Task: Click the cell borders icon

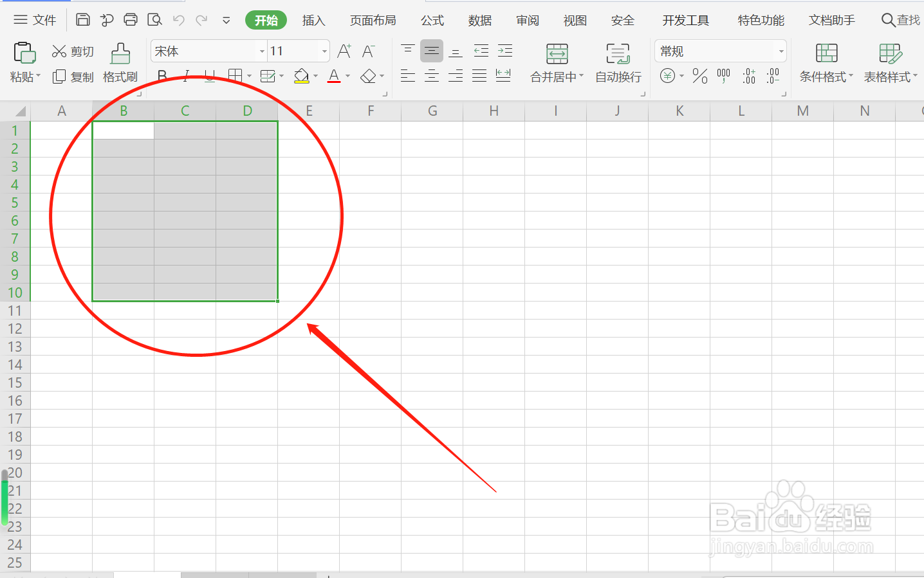Action: coord(236,77)
